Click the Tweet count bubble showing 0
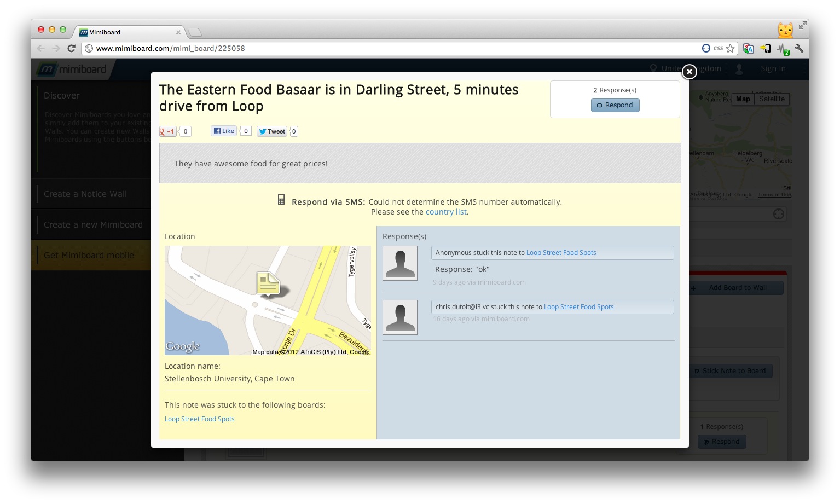Viewport: 840px width, 504px height. pos(294,131)
